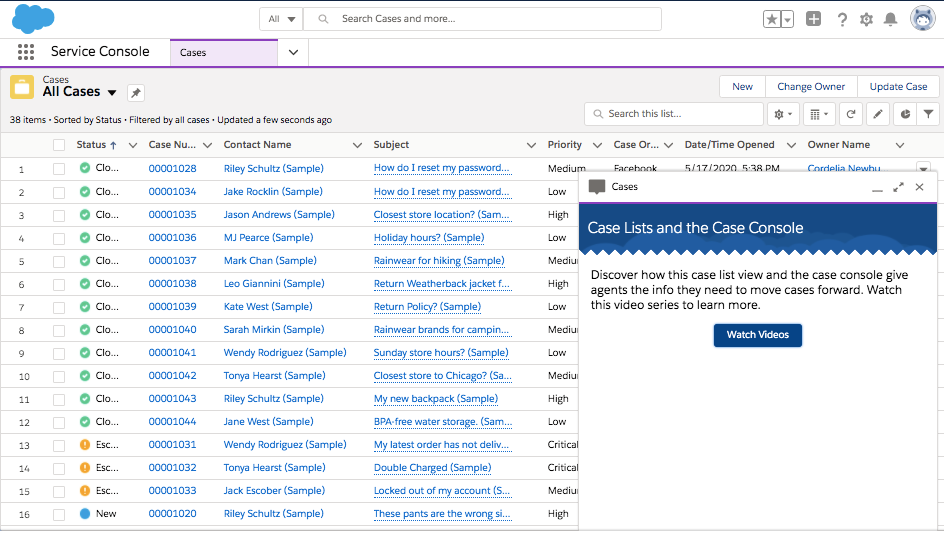Click the search magnifier in global search
Screen dimensions: 944x540
click(323, 19)
